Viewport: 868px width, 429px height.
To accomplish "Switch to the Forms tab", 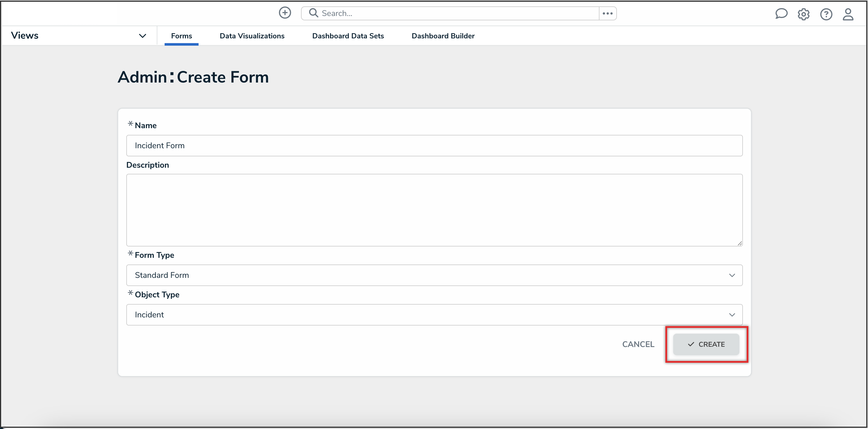I will 181,36.
